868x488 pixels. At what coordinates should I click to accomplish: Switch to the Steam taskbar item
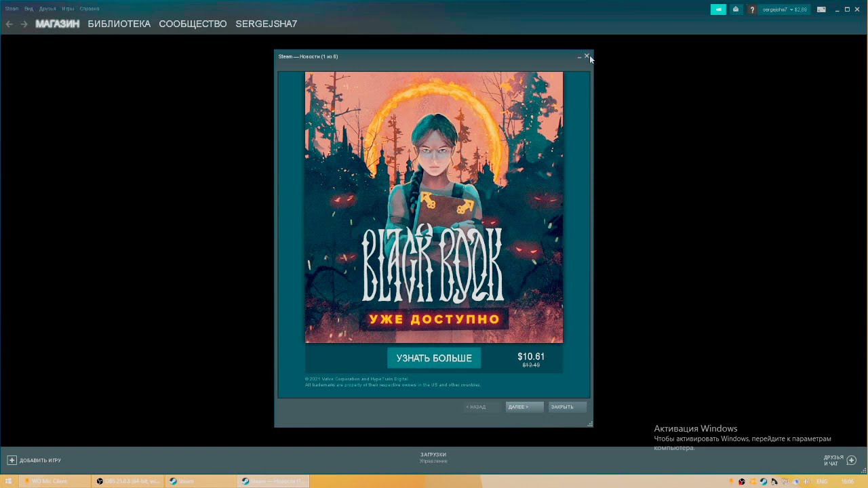pyautogui.click(x=201, y=481)
